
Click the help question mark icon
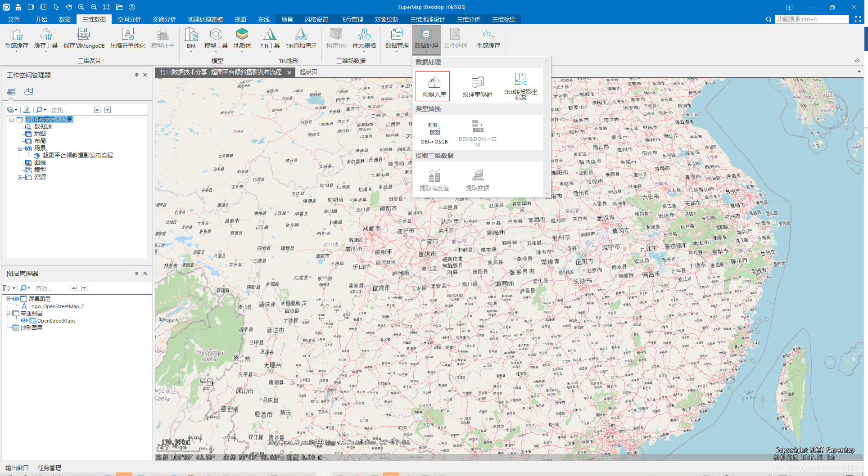tap(132, 7)
